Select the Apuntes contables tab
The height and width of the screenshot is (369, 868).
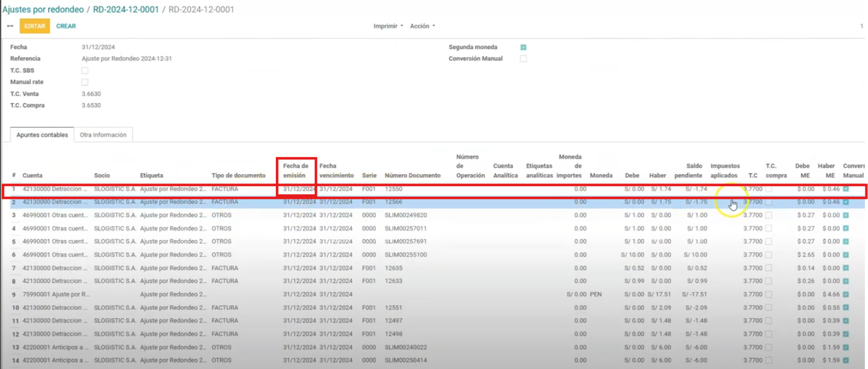click(x=42, y=135)
